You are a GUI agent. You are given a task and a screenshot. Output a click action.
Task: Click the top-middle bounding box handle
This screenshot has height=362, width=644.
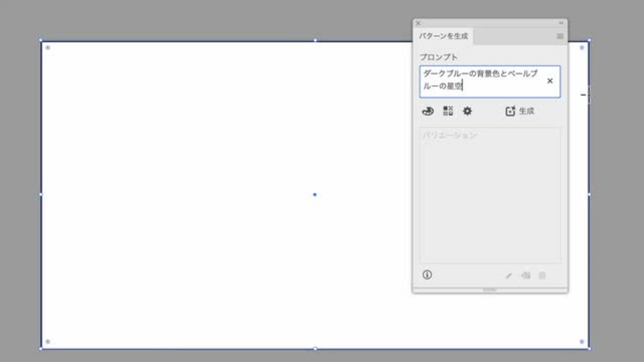click(315, 40)
